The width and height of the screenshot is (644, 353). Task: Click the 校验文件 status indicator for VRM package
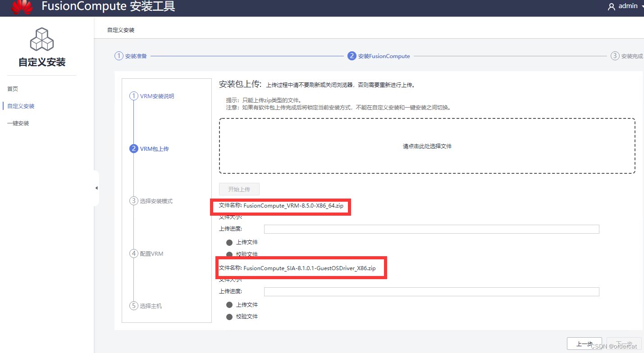[230, 254]
